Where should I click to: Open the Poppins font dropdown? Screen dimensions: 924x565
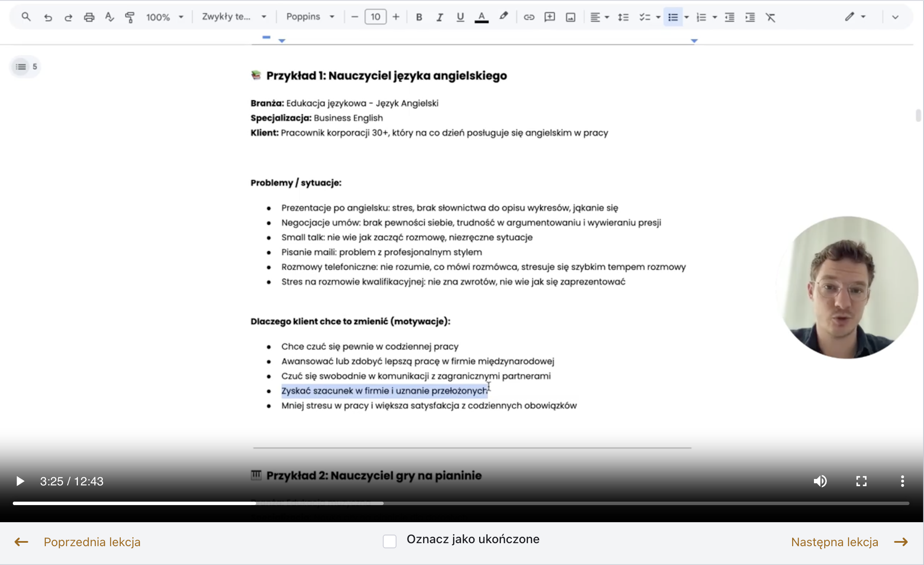pyautogui.click(x=310, y=17)
